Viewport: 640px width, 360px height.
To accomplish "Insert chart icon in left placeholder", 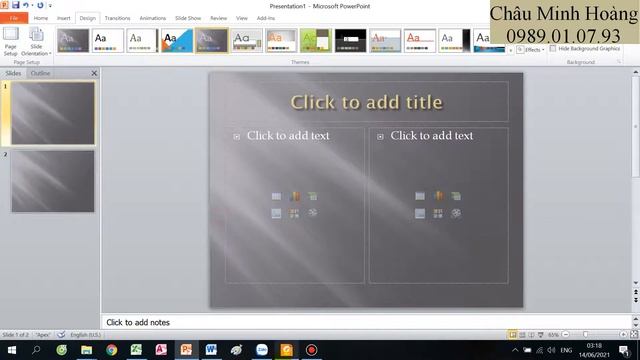I will (x=294, y=196).
